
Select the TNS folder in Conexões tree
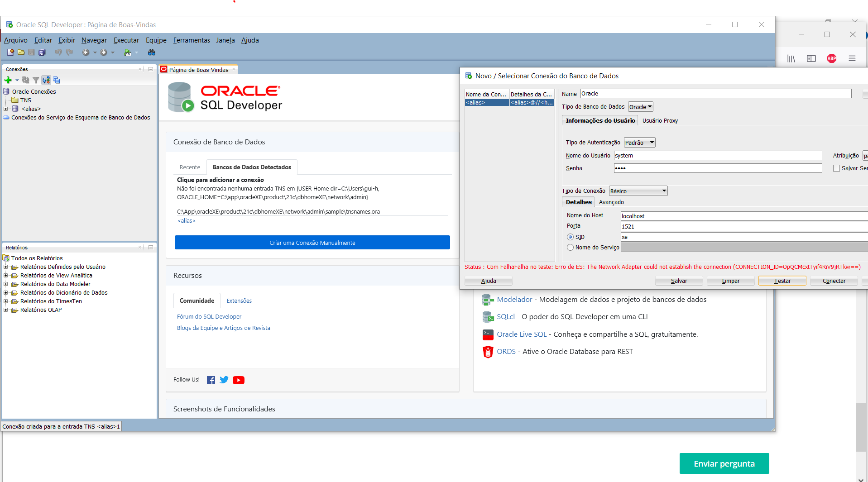21,100
